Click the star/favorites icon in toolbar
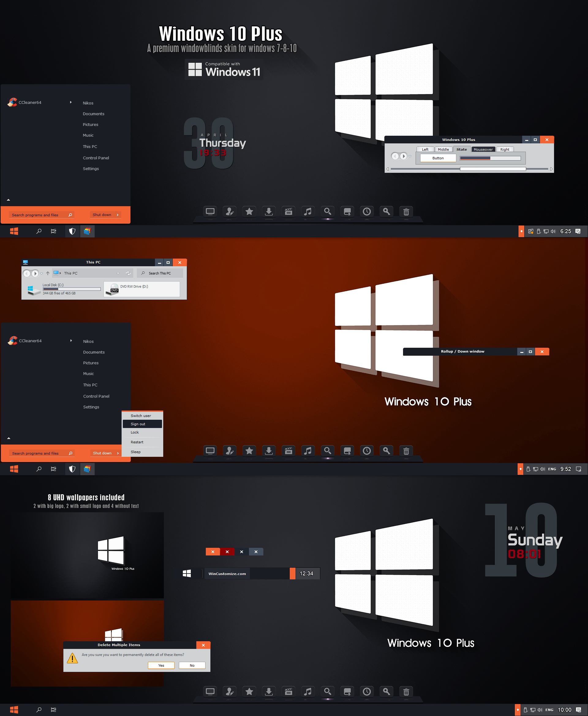Screen dimensions: 588x716 249,213
